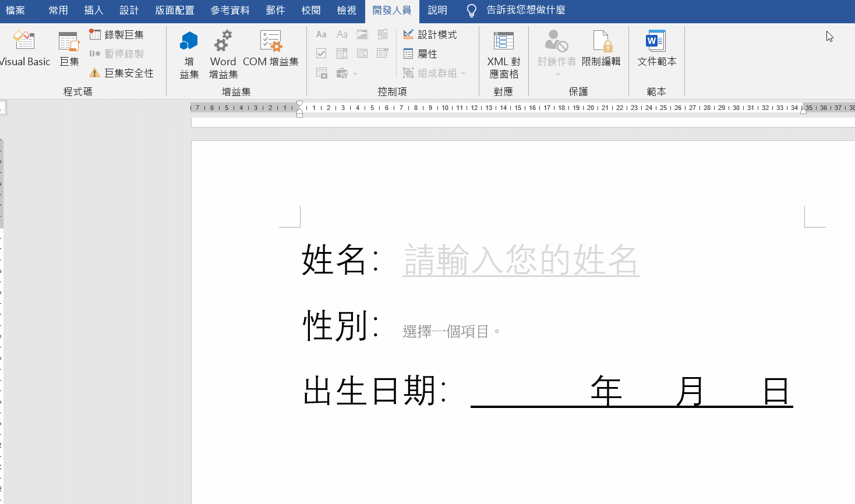Click the 屬性 properties button

click(x=421, y=54)
